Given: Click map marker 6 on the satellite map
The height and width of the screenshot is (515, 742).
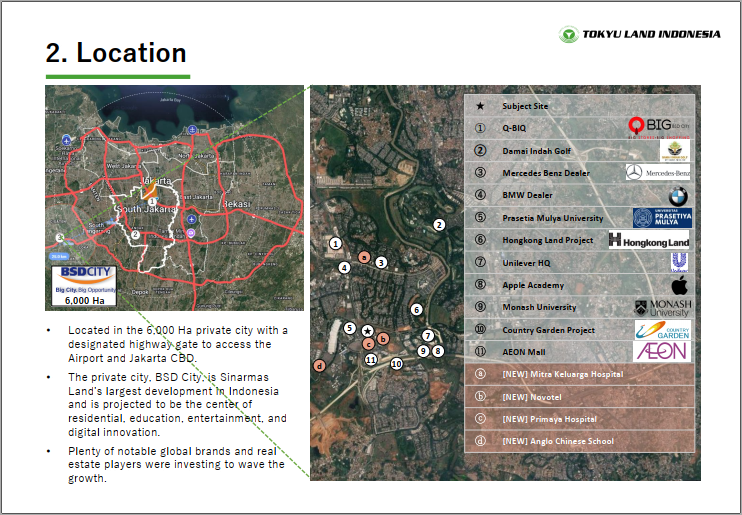Looking at the screenshot, I should [x=417, y=310].
